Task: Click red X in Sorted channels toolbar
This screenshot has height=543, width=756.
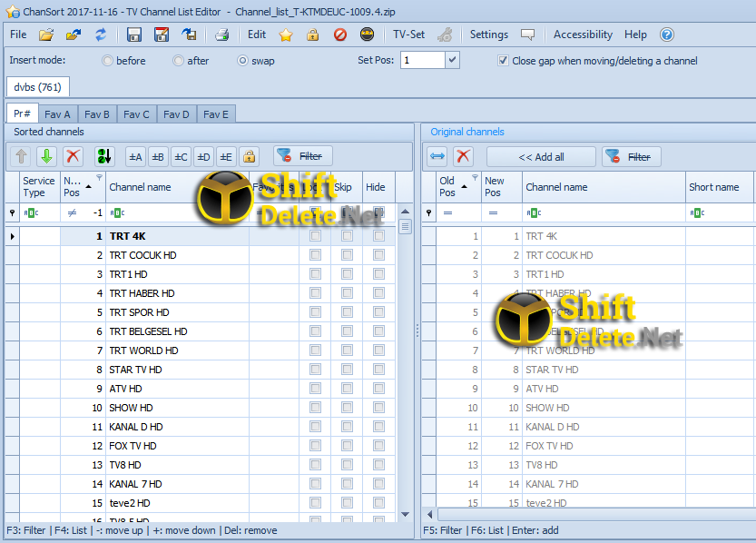Action: (x=73, y=156)
